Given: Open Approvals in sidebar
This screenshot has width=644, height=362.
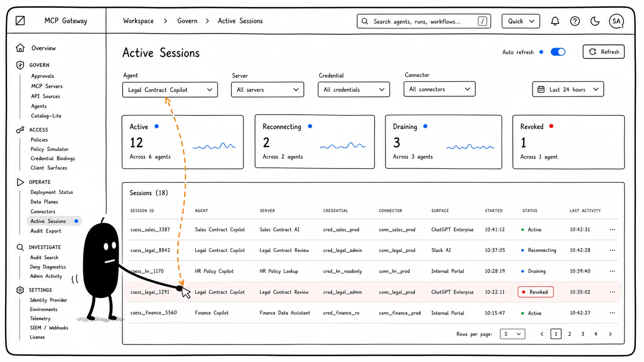Looking at the screenshot, I should point(42,76).
